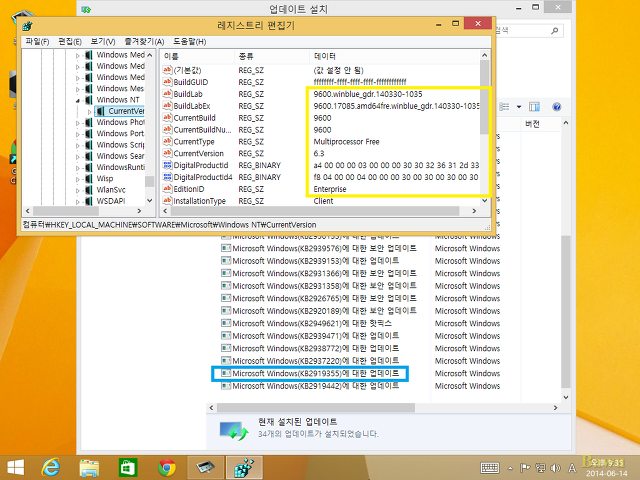Click the (기본값) default value icon

(167, 70)
